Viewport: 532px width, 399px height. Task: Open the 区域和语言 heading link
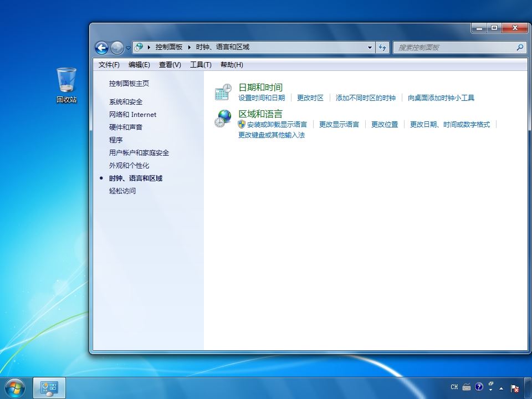coord(260,114)
